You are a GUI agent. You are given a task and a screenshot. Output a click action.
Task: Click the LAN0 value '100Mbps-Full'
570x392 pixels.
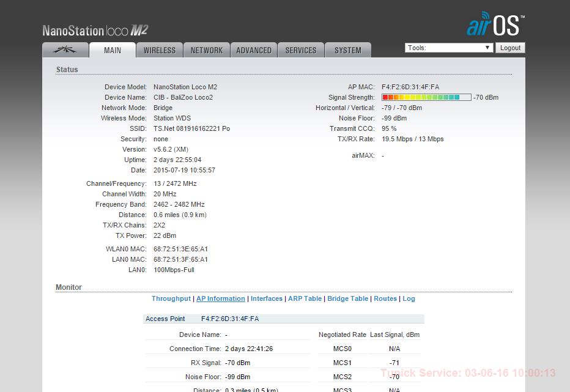coord(174,270)
